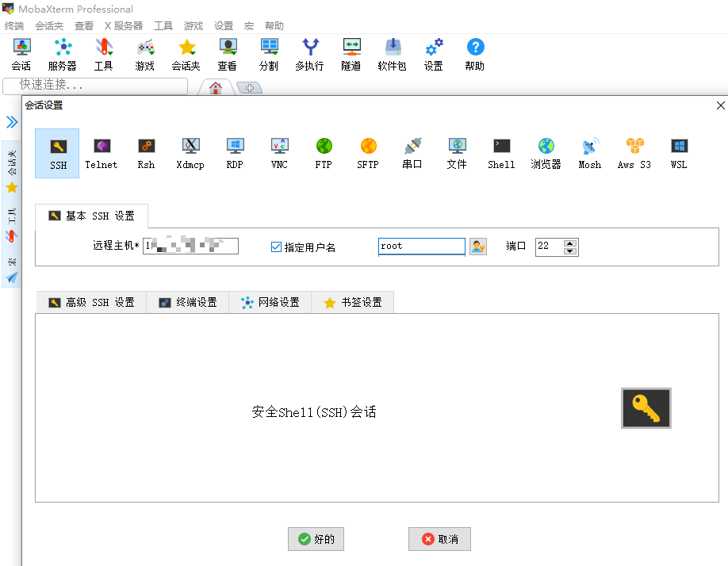Open the 设置 toolbar icon

pos(434,55)
